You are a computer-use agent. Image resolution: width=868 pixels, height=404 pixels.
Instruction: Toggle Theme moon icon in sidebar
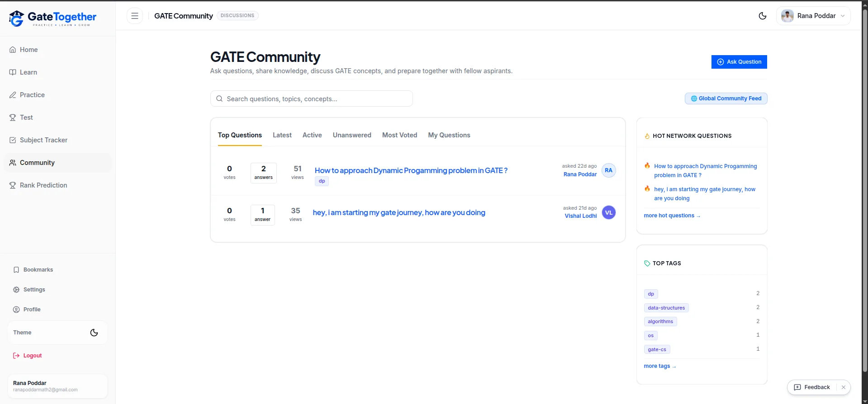tap(94, 333)
